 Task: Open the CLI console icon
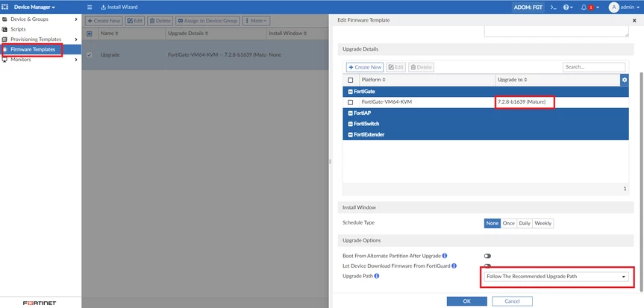553,7
